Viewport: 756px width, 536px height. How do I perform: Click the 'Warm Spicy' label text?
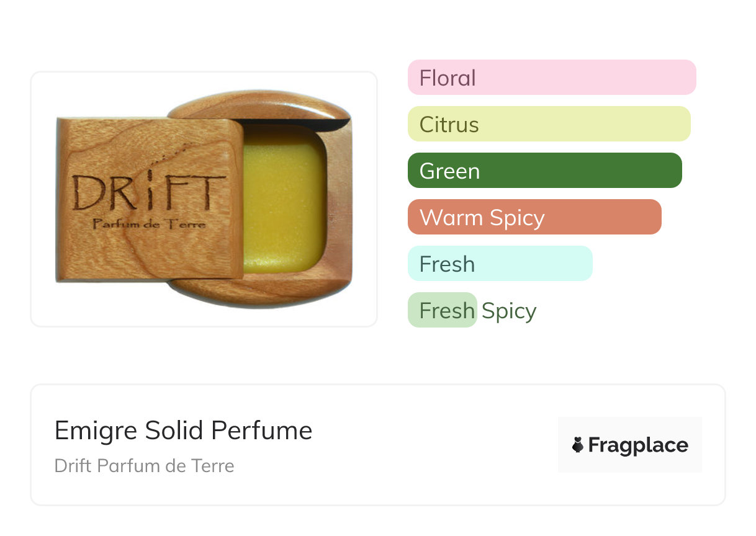point(482,218)
